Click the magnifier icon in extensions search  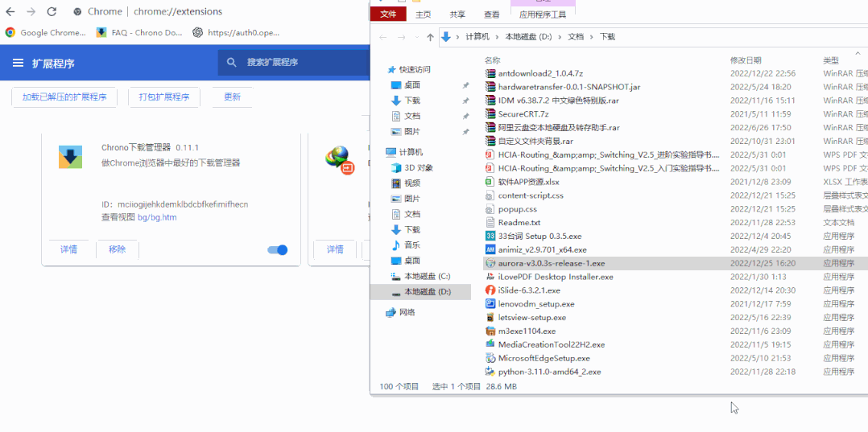tap(232, 63)
